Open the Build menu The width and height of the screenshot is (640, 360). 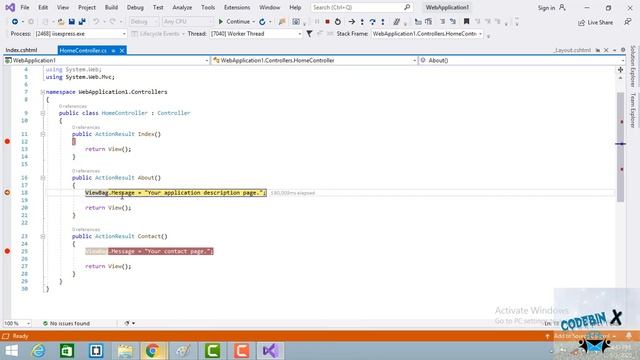pyautogui.click(x=111, y=7)
